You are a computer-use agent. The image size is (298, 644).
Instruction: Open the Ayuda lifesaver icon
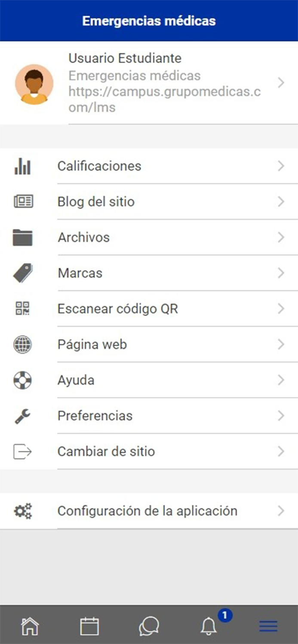click(x=23, y=380)
